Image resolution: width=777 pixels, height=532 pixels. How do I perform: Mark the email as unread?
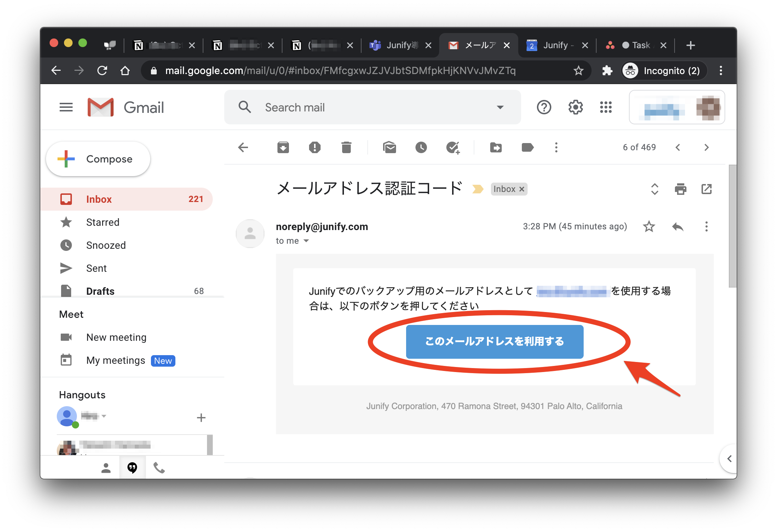click(390, 147)
